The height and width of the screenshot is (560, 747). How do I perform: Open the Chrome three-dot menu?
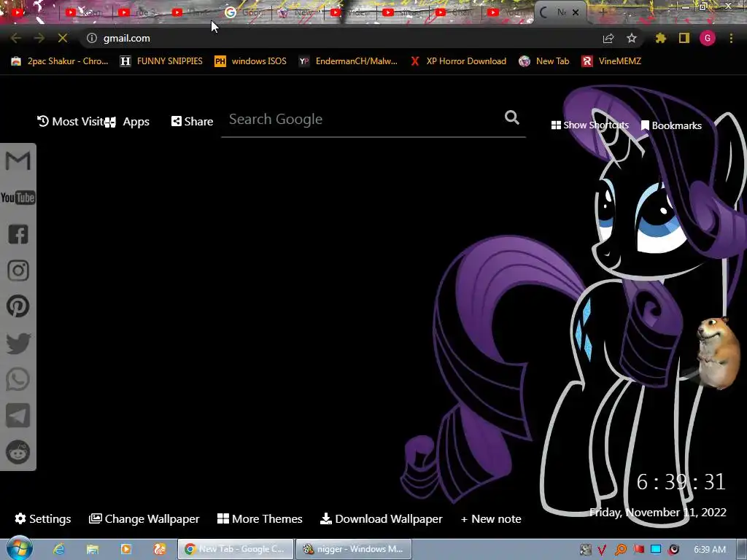[731, 38]
